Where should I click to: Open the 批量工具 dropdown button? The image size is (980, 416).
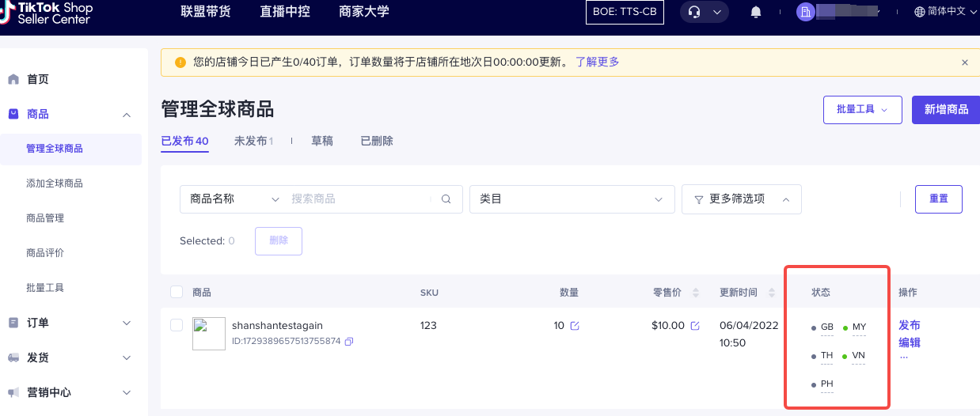point(863,109)
